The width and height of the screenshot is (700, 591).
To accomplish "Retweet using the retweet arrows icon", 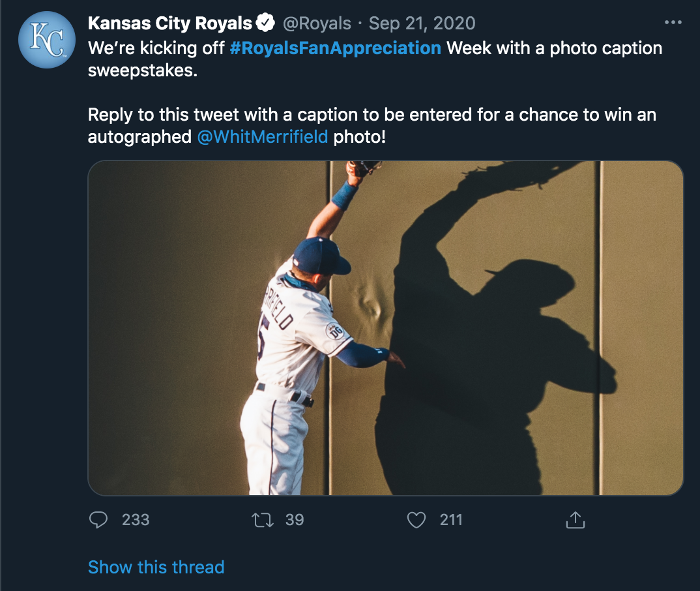I will click(x=262, y=520).
